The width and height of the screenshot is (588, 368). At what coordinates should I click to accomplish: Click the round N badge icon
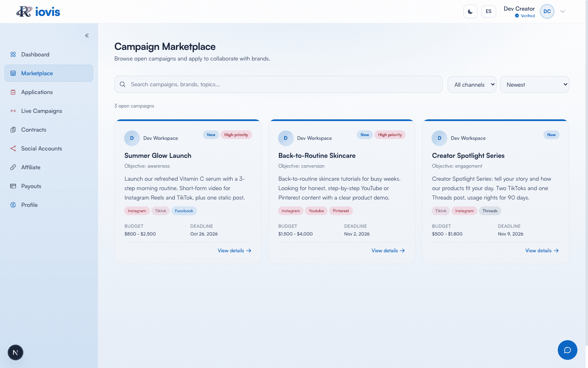(16, 352)
